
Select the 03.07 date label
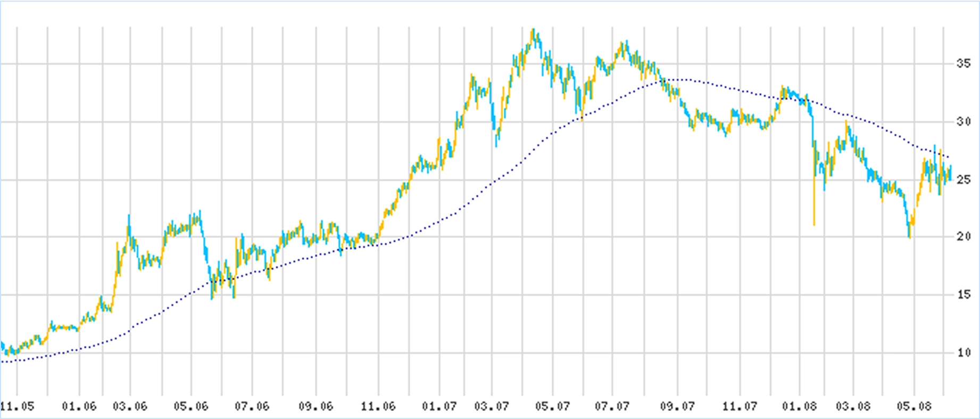[x=492, y=407]
